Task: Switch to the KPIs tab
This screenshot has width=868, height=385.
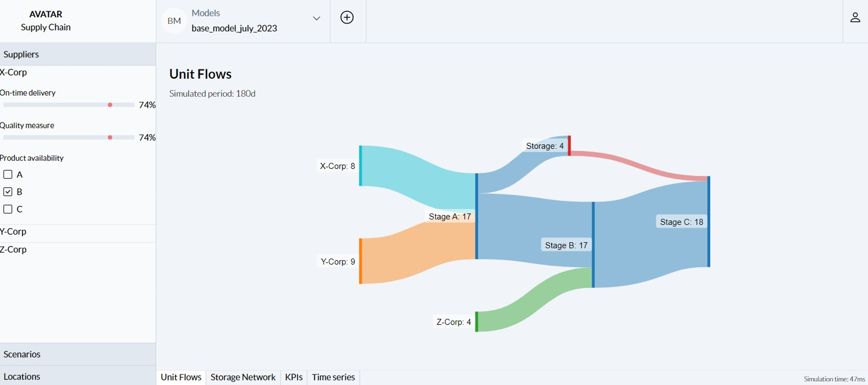Action: (293, 377)
